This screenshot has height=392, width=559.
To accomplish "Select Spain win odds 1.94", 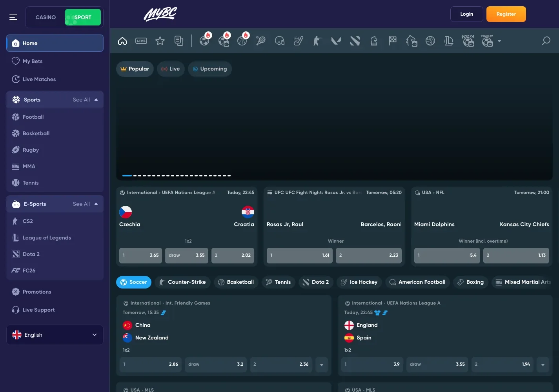I will pos(503,364).
